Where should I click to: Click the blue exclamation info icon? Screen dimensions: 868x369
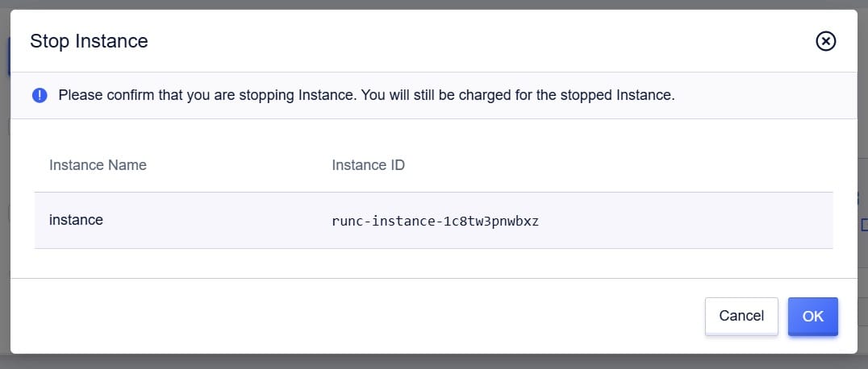click(x=40, y=95)
